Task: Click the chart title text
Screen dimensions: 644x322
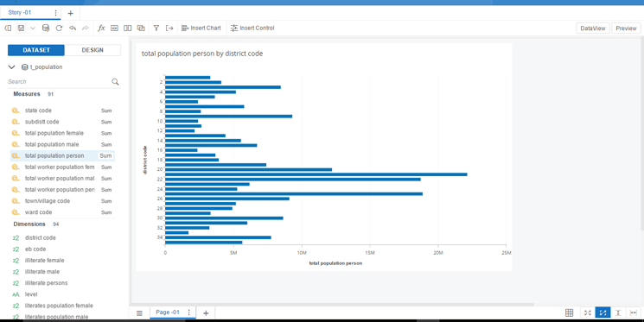Action: pos(202,54)
